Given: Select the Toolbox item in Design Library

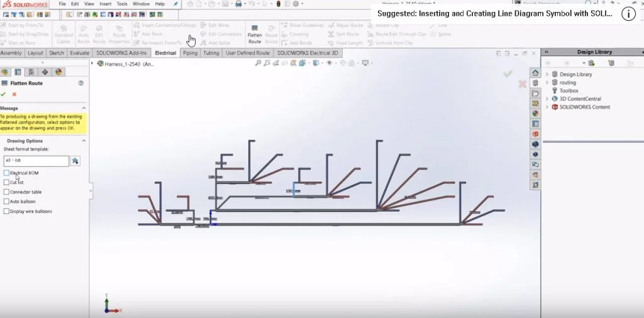Looking at the screenshot, I should (569, 91).
